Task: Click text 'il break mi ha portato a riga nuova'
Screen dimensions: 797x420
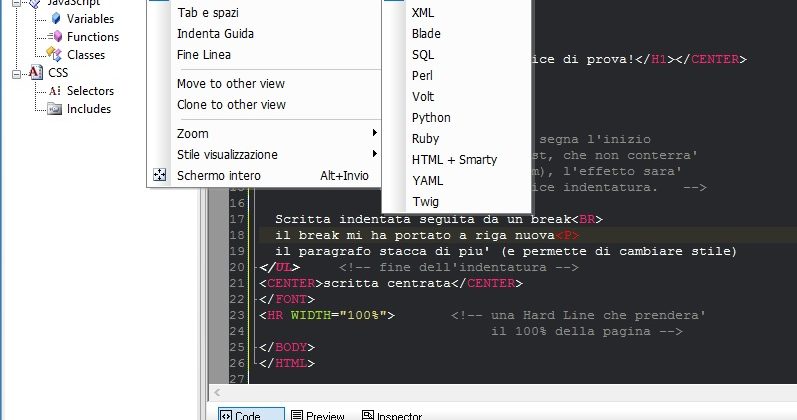Action: tap(415, 235)
